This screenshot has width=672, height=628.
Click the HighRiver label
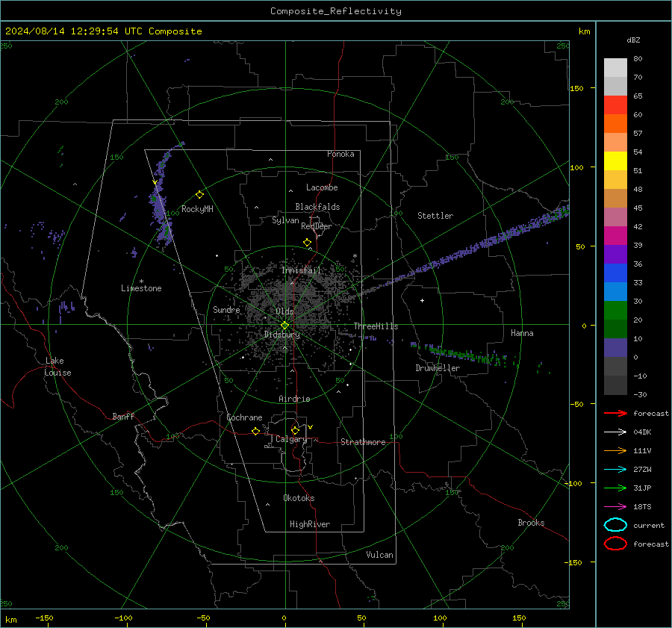pos(310,524)
